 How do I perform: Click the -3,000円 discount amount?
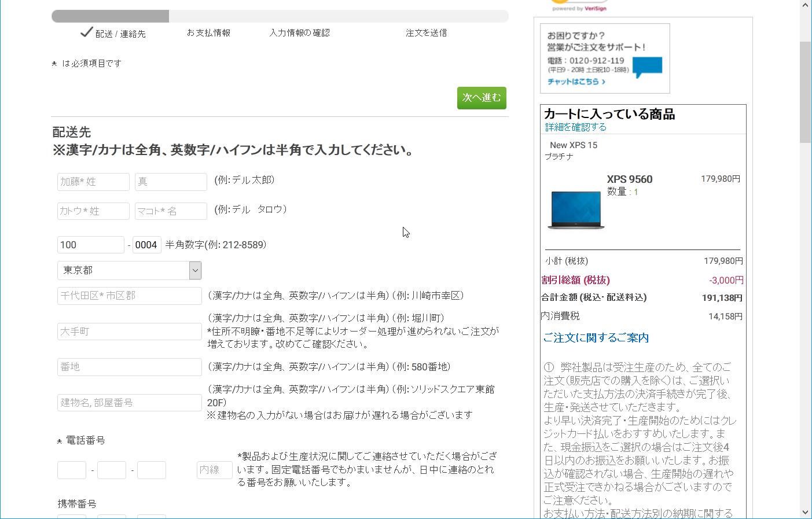tap(726, 280)
